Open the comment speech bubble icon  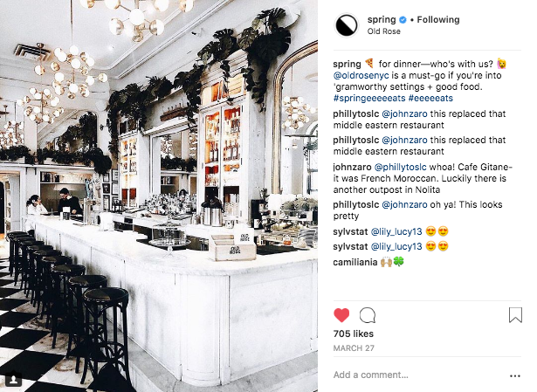(367, 315)
